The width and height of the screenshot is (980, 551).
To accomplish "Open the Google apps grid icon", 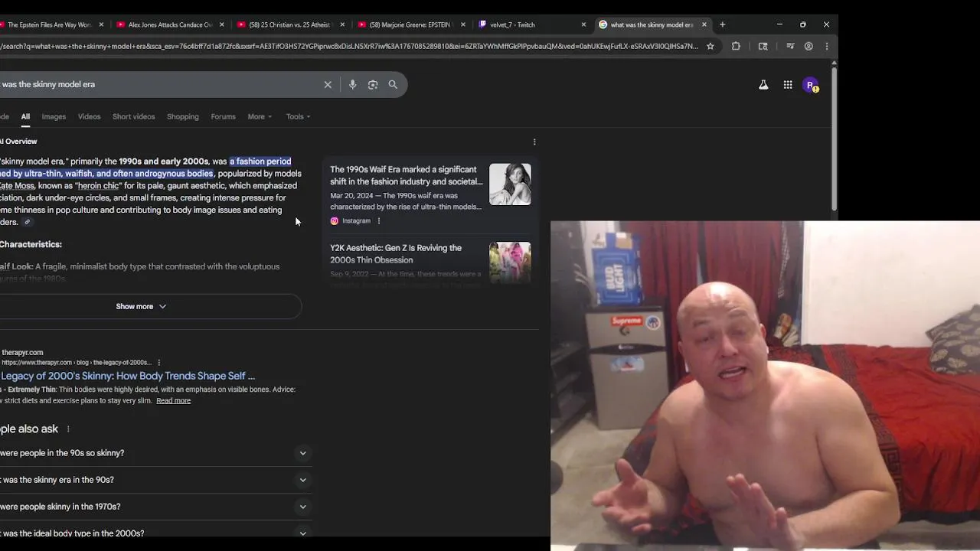I will pyautogui.click(x=788, y=85).
